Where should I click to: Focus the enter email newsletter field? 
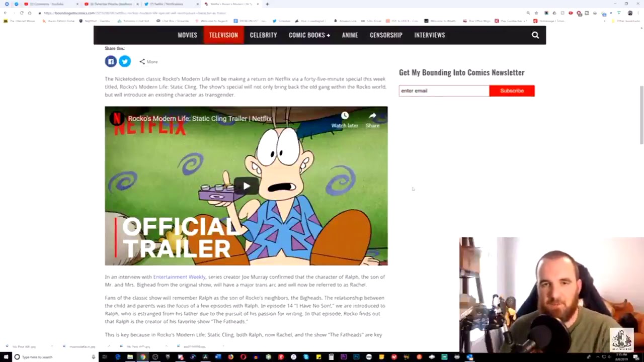click(x=444, y=91)
